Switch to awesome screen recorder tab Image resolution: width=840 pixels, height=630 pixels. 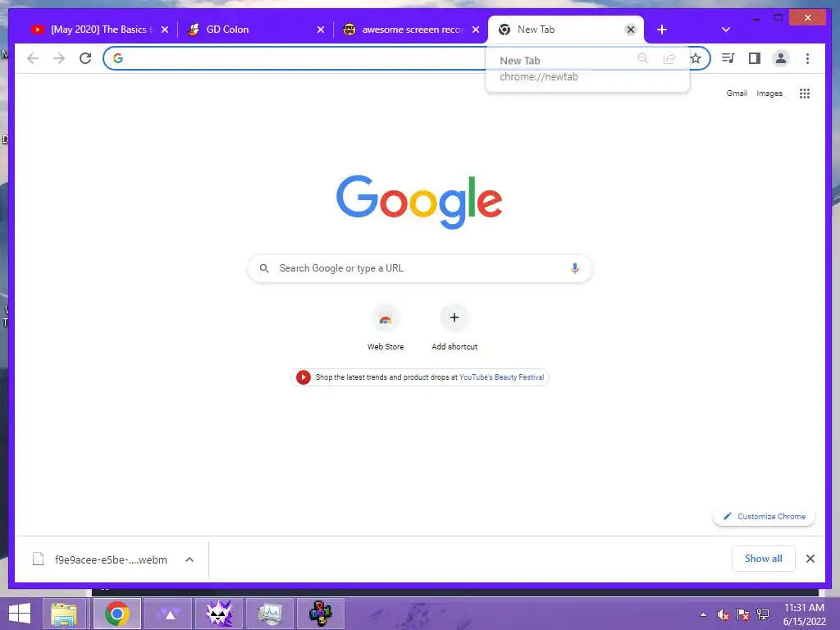coord(411,30)
